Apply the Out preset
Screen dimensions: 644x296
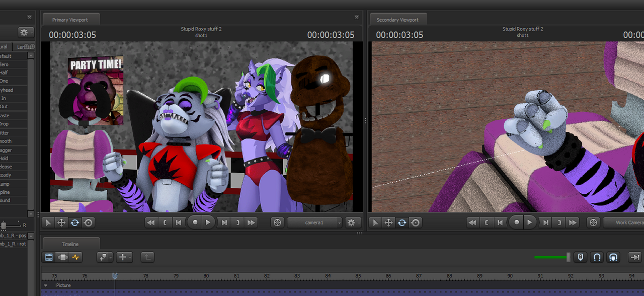(14, 107)
